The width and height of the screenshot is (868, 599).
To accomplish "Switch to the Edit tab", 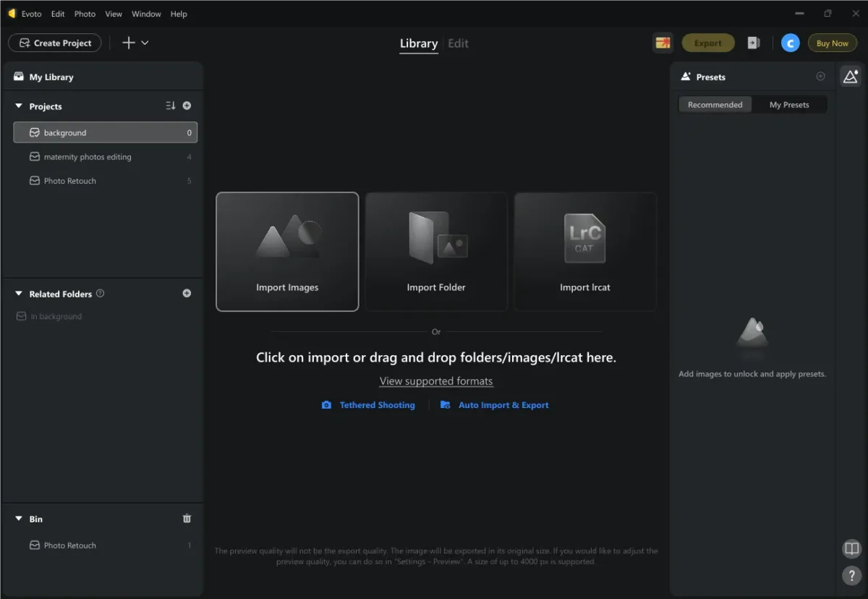I will (458, 43).
